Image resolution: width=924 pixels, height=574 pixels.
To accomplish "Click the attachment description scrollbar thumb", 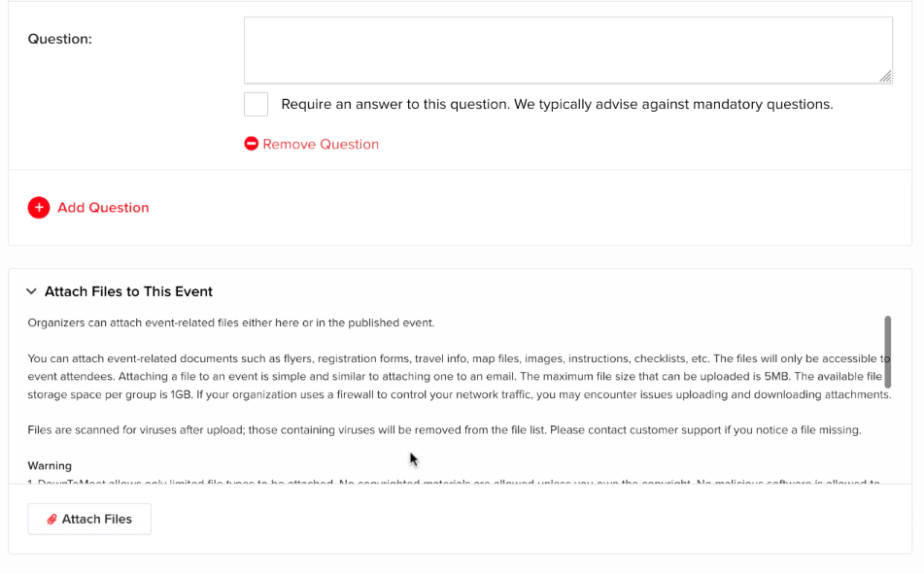I will (888, 351).
